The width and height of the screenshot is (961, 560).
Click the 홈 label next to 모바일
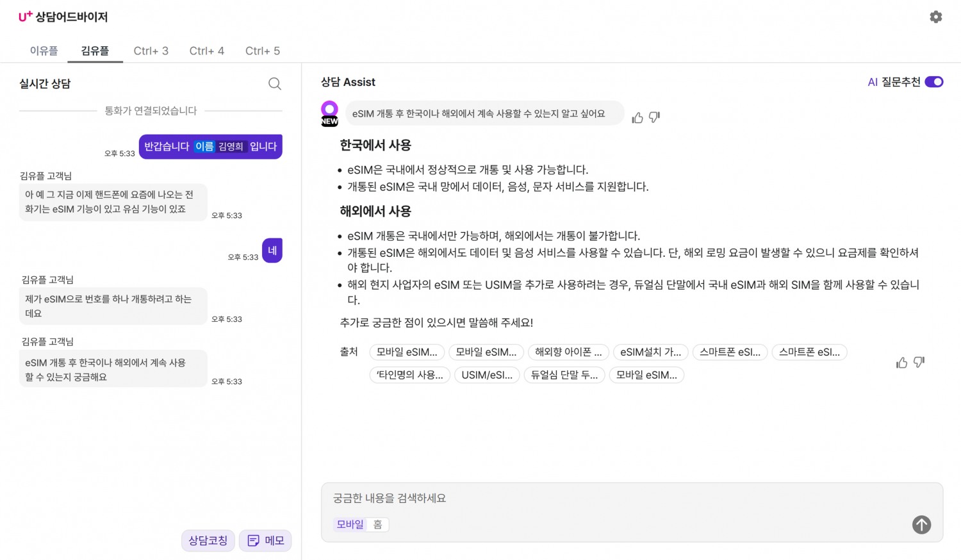point(377,524)
